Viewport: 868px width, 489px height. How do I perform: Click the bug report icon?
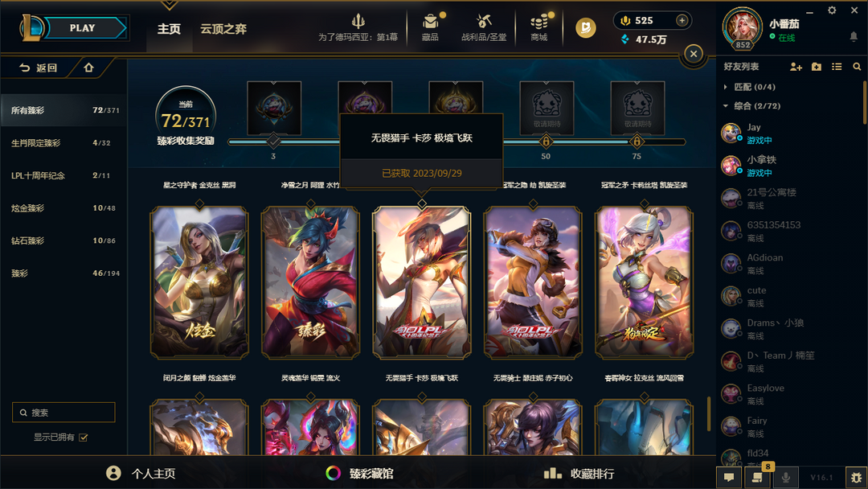click(857, 477)
